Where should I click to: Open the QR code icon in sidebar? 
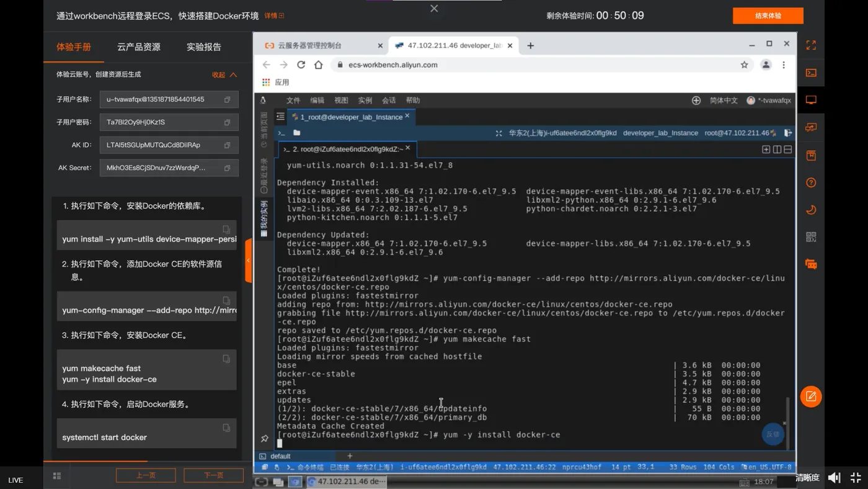click(811, 237)
